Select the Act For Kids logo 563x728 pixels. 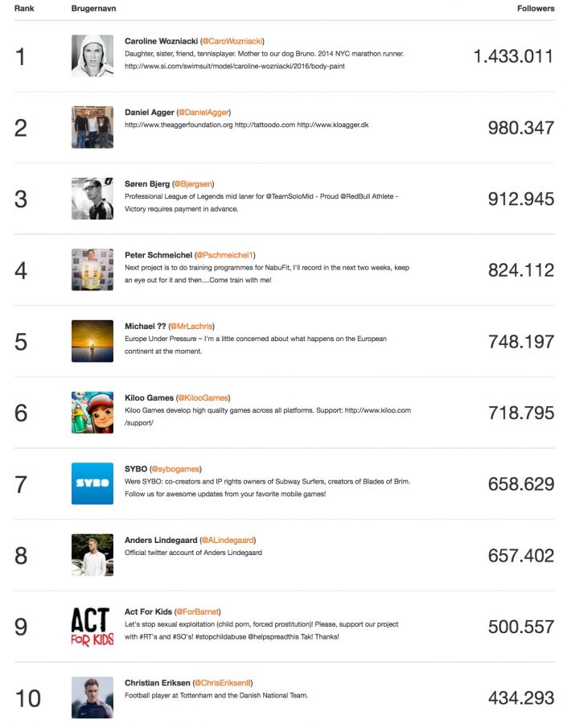(x=92, y=627)
